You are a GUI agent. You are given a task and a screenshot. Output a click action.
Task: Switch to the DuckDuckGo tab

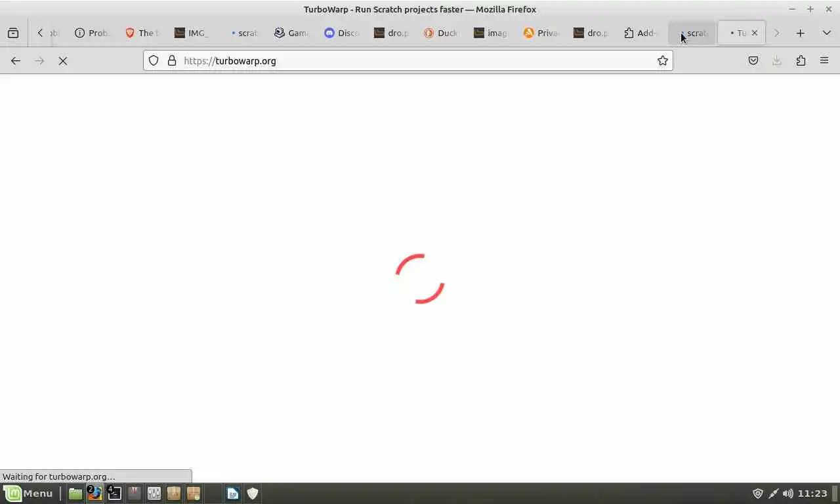pos(440,33)
